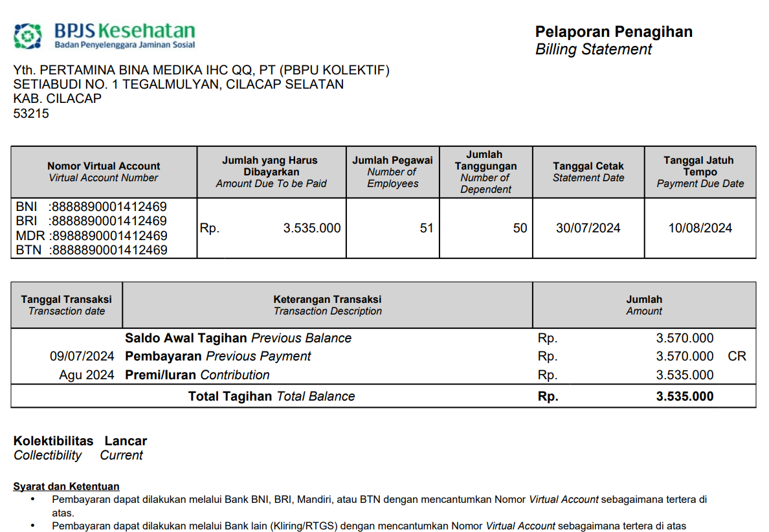Click the CR marker beside the payment amount
Viewport: 769px width, 532px height.
click(737, 357)
